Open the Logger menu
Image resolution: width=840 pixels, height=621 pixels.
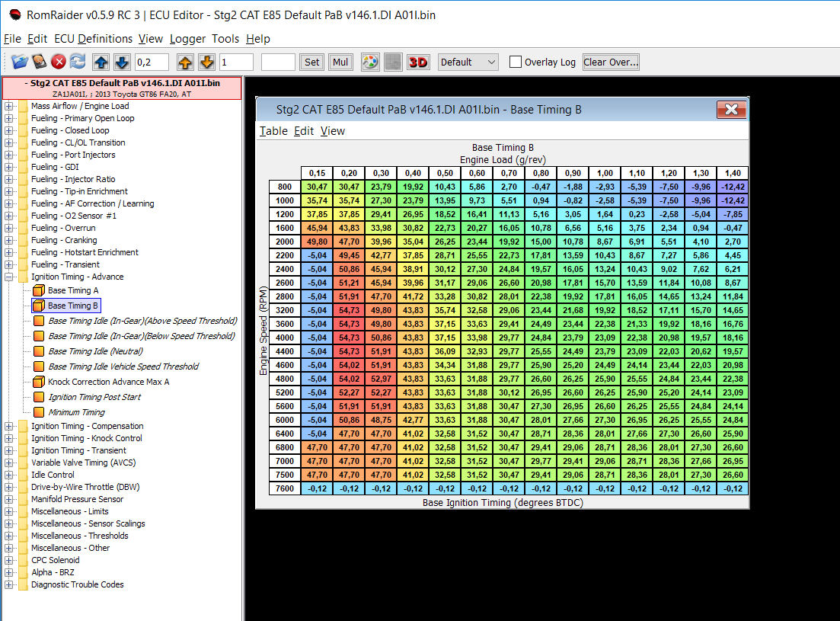click(187, 39)
